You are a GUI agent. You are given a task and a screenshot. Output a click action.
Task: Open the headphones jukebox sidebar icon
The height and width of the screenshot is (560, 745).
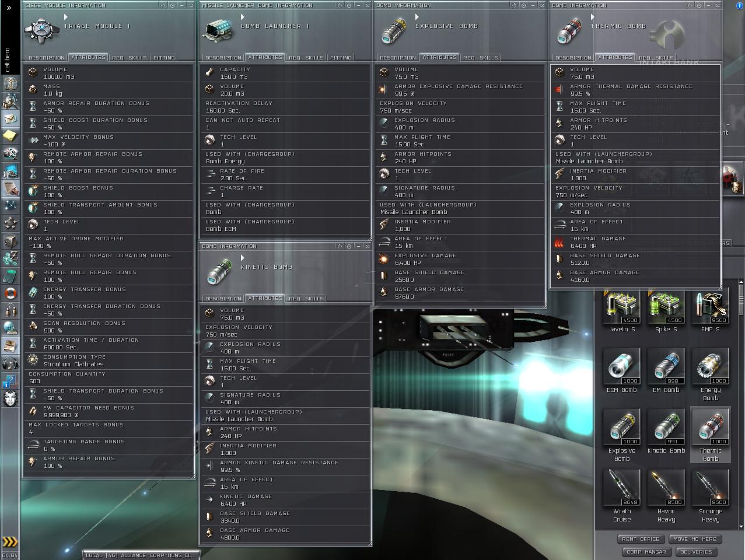10,363
